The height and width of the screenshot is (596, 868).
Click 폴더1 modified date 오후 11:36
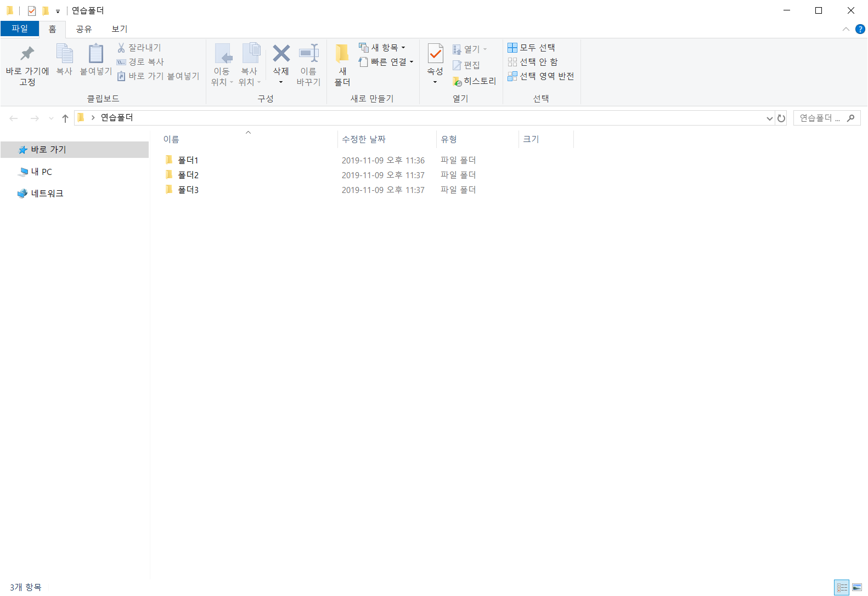(x=383, y=160)
